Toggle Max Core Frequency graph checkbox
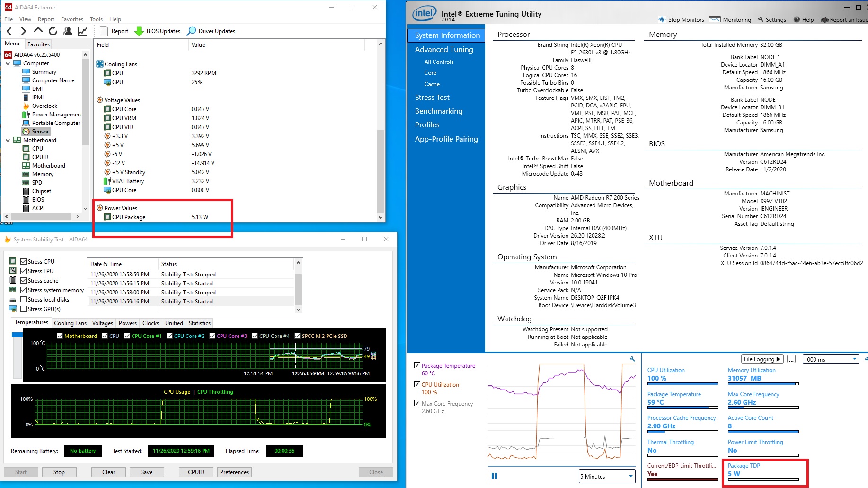Viewport: 868px width, 488px height. point(417,403)
